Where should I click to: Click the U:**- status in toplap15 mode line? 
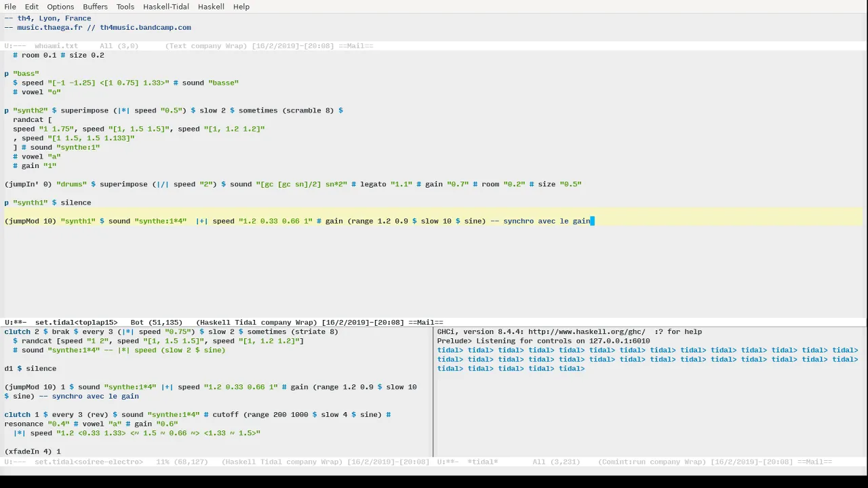pyautogui.click(x=15, y=323)
